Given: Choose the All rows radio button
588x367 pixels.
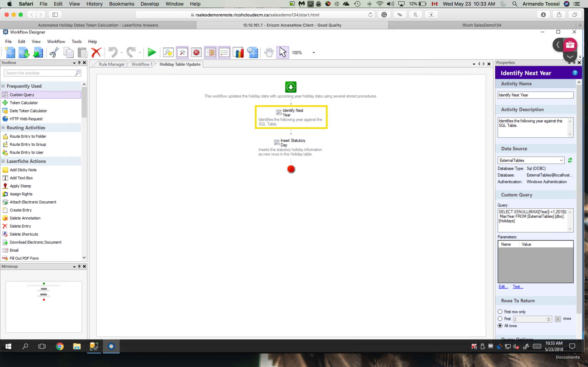Looking at the screenshot, I should click(500, 326).
